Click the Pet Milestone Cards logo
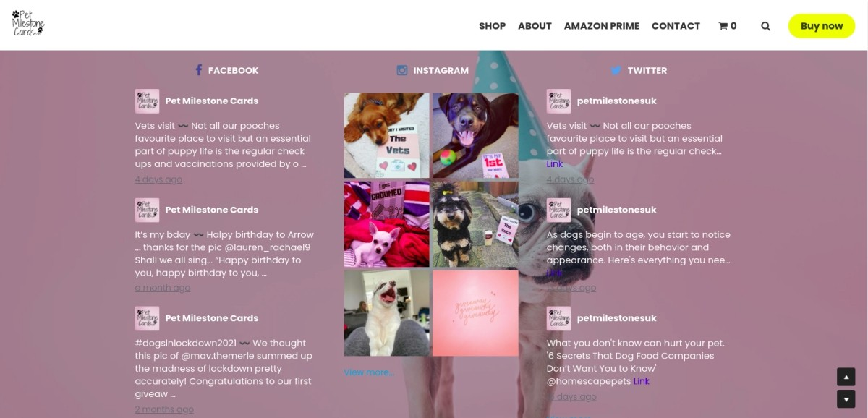868x418 pixels. pyautogui.click(x=28, y=23)
